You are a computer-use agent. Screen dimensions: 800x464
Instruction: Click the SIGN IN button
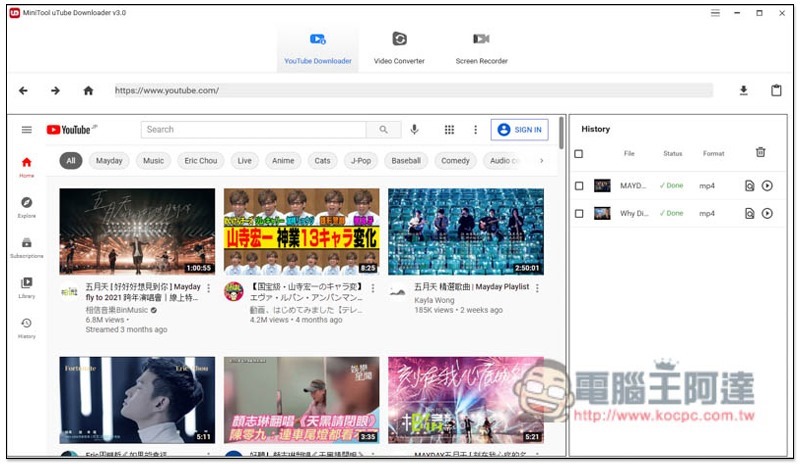tap(519, 130)
